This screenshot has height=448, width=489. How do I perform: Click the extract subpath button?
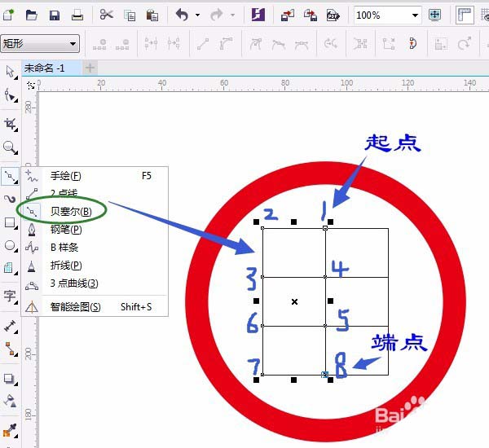tap(360, 44)
